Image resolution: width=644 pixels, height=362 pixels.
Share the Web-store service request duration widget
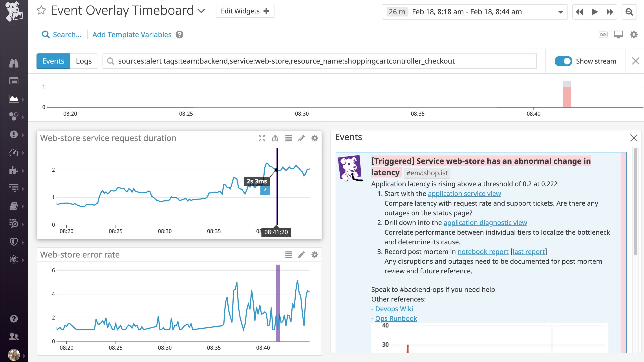pos(275,138)
